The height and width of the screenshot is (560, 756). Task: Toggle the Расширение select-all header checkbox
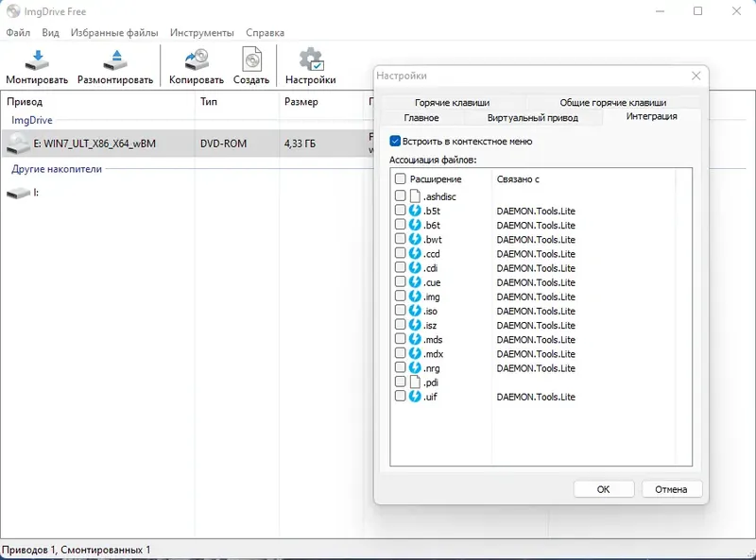tap(400, 178)
